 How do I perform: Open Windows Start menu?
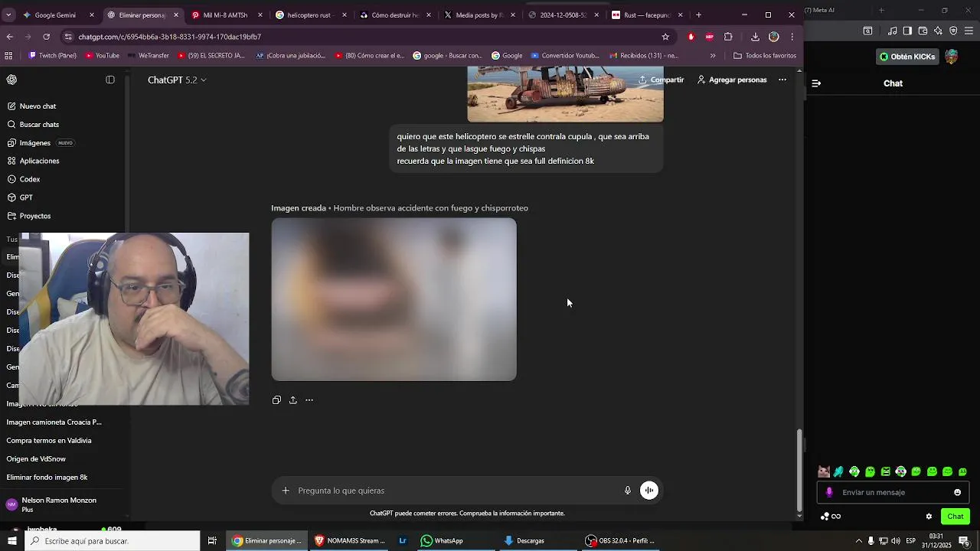(x=12, y=541)
